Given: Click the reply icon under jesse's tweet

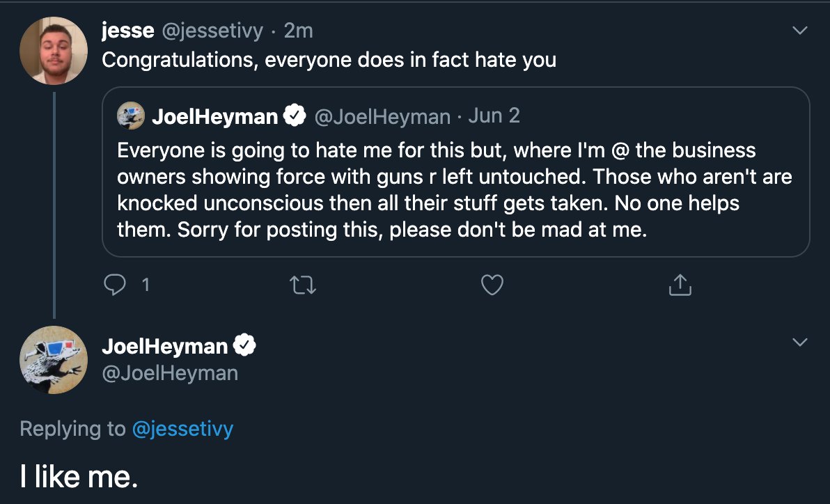Looking at the screenshot, I should pyautogui.click(x=113, y=285).
